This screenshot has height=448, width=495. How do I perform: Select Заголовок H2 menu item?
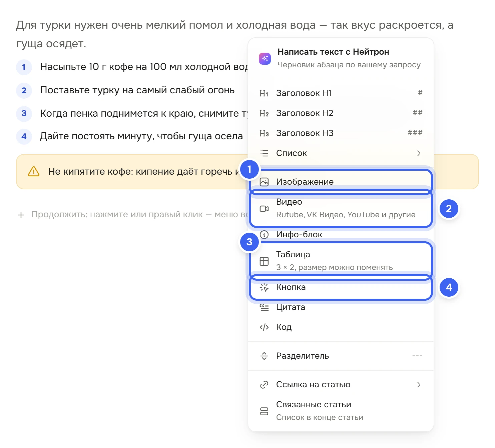[341, 113]
